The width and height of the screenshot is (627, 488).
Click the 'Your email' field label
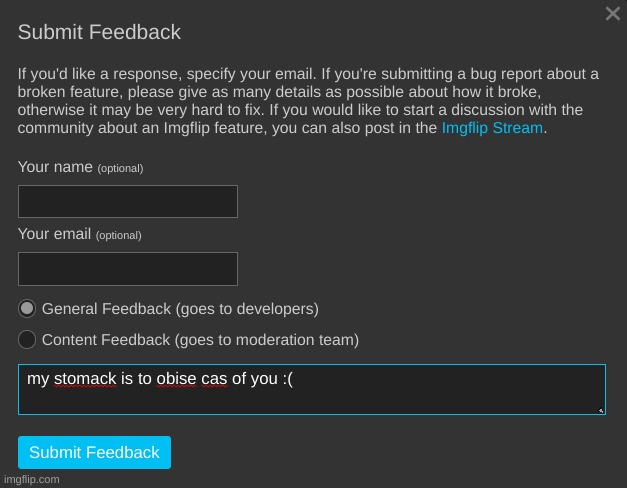click(56, 235)
